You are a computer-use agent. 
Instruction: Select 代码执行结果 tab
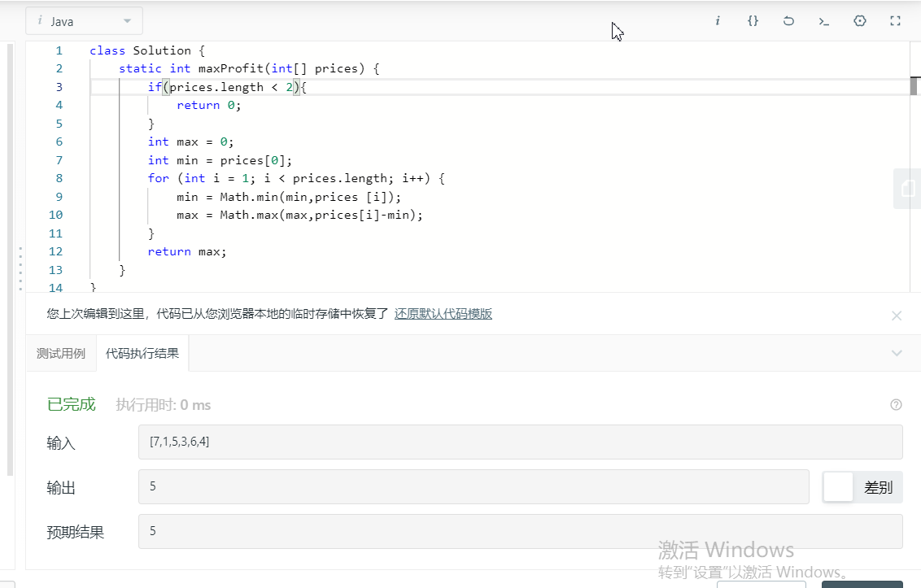tap(142, 353)
